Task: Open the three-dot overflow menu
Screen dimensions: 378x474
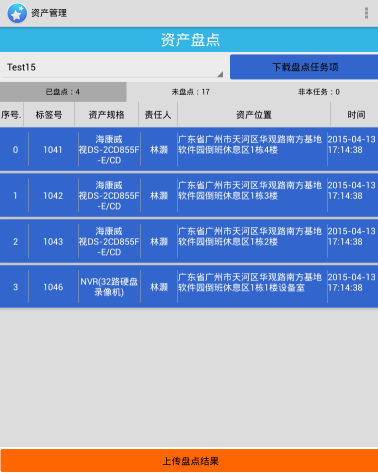Action: point(366,13)
